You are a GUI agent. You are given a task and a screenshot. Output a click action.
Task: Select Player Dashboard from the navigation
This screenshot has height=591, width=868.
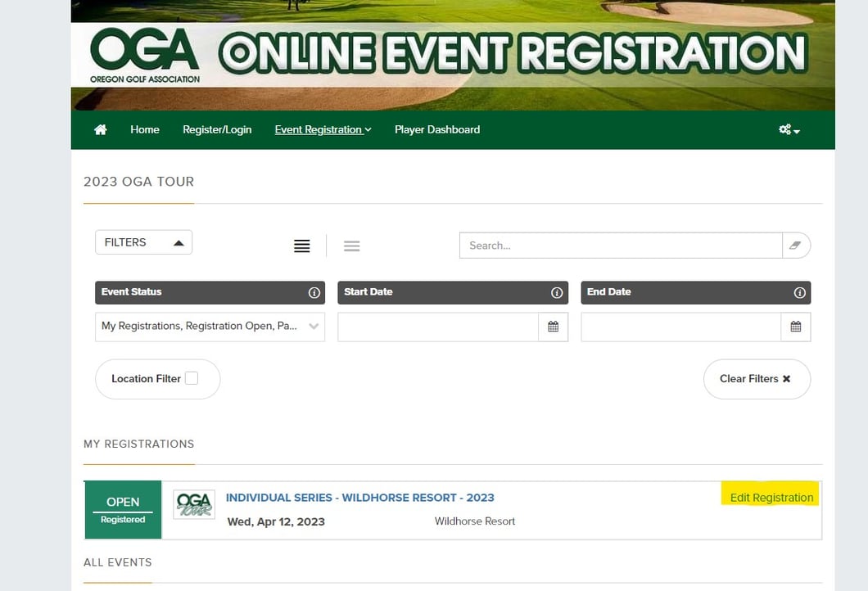(437, 129)
